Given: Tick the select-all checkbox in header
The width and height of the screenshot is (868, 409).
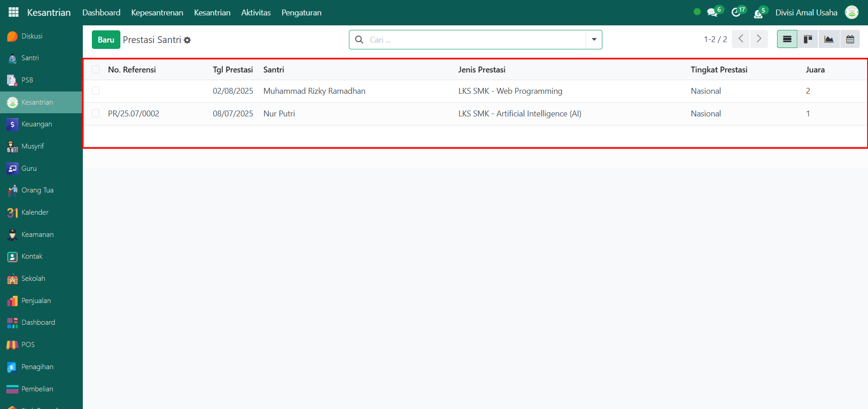Looking at the screenshot, I should pyautogui.click(x=95, y=69).
